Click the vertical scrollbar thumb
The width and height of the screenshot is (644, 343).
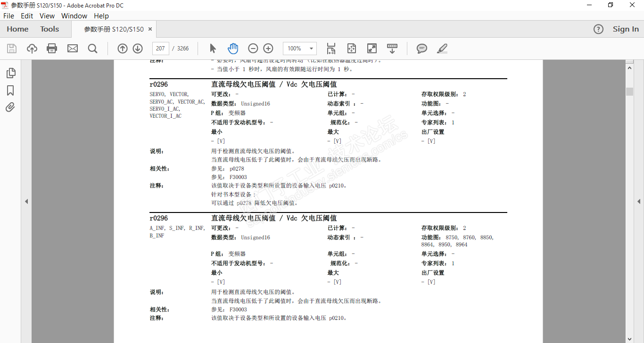point(629,91)
